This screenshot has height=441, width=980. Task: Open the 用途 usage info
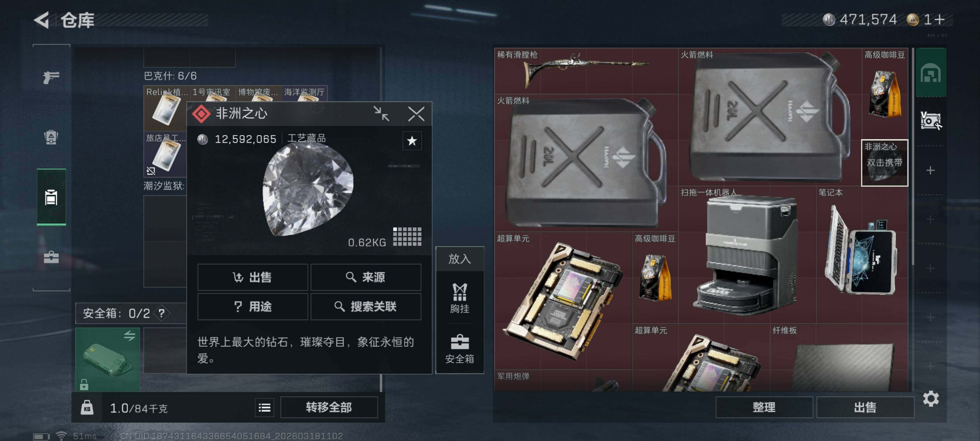coord(253,306)
